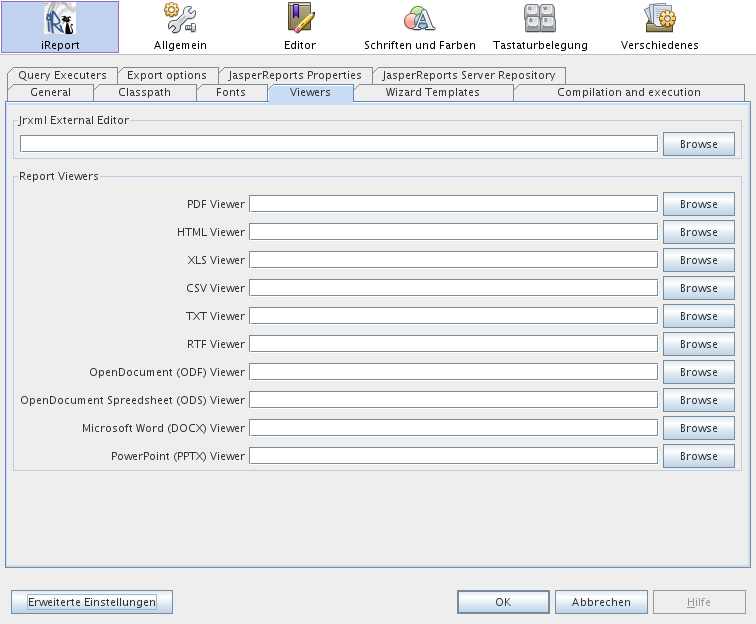Browse for the Jrxml External Editor
Viewport: 756px width, 624px height.
click(x=698, y=144)
